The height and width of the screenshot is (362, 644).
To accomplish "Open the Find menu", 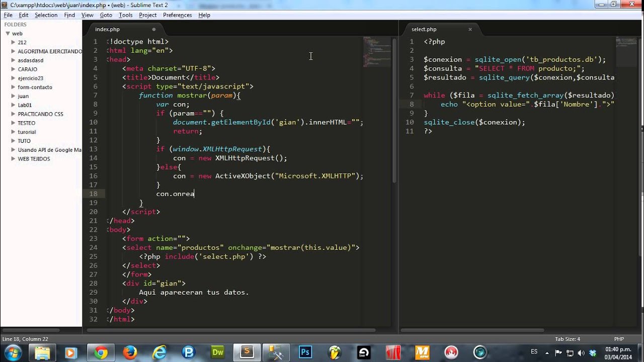I will 69,15.
